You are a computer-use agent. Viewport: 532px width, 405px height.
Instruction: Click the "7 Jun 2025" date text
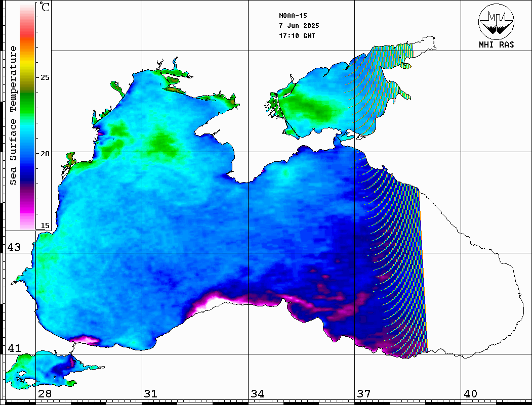(x=299, y=26)
